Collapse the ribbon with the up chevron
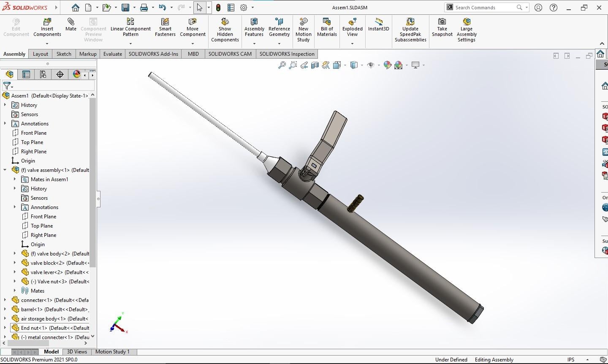Image resolution: width=608 pixels, height=364 pixels. pos(602,43)
